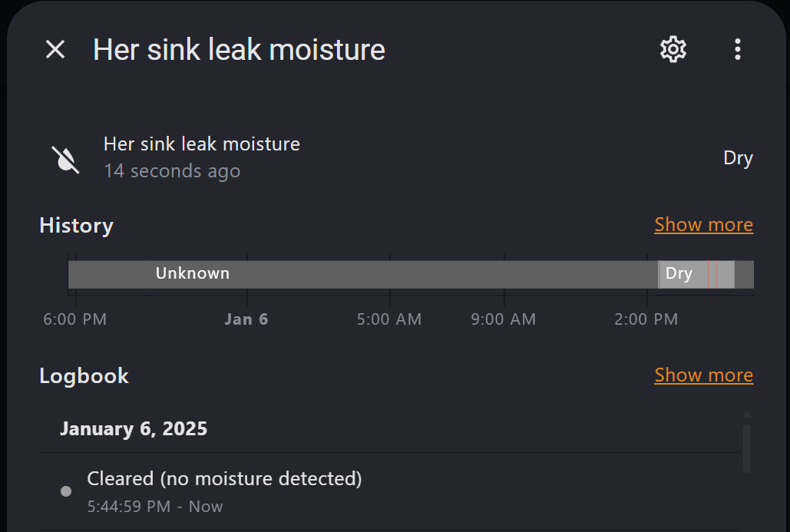Image resolution: width=790 pixels, height=532 pixels.
Task: Click the gray dot beside Cleared entry
Action: click(66, 491)
